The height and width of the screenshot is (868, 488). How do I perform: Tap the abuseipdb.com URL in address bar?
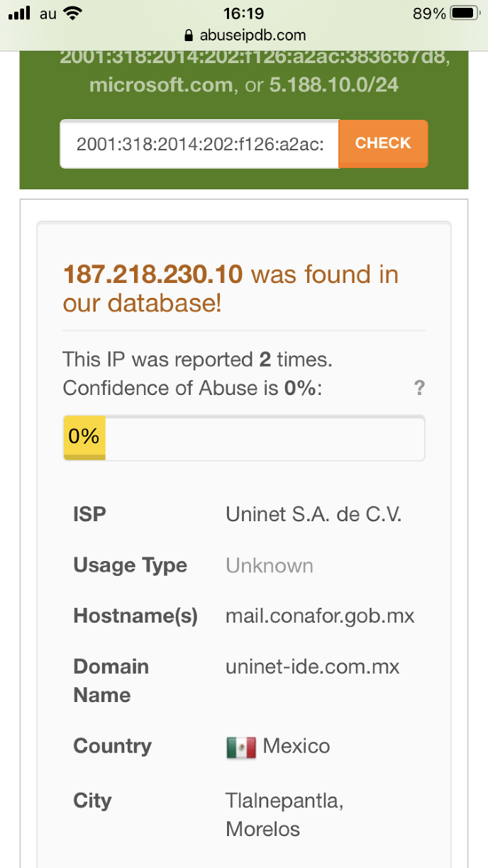251,35
